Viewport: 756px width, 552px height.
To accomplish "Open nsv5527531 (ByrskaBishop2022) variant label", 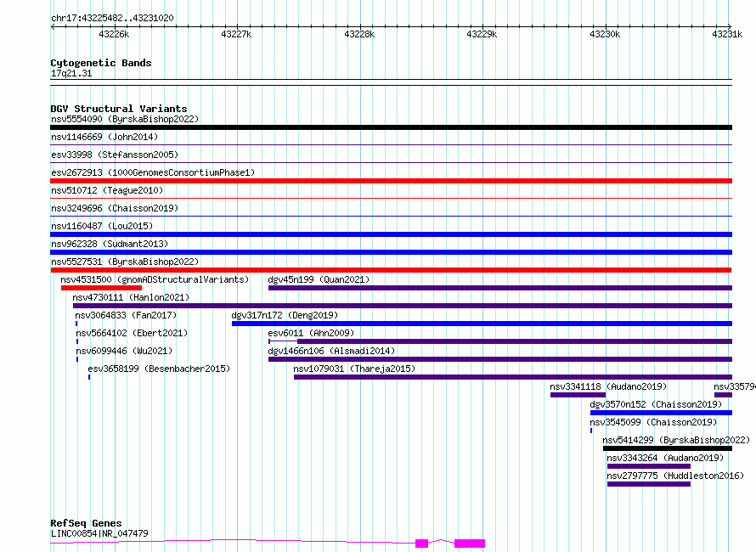I will tap(125, 262).
